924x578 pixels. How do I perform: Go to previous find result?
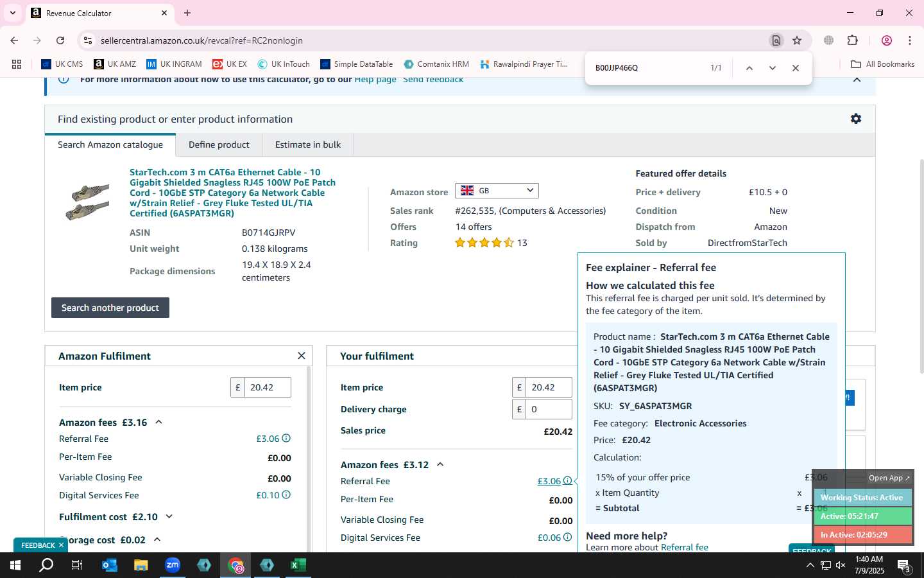(x=749, y=68)
